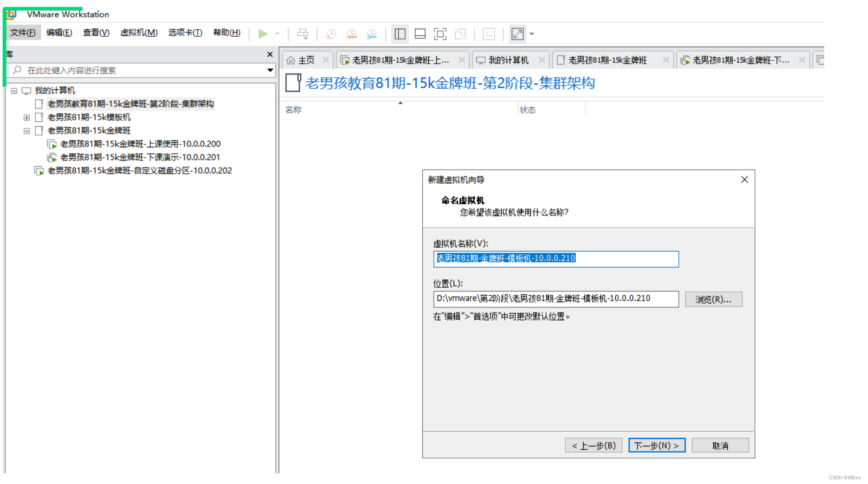Close the 新建虚拟机向导 dialog
This screenshot has height=484, width=868.
coord(744,179)
